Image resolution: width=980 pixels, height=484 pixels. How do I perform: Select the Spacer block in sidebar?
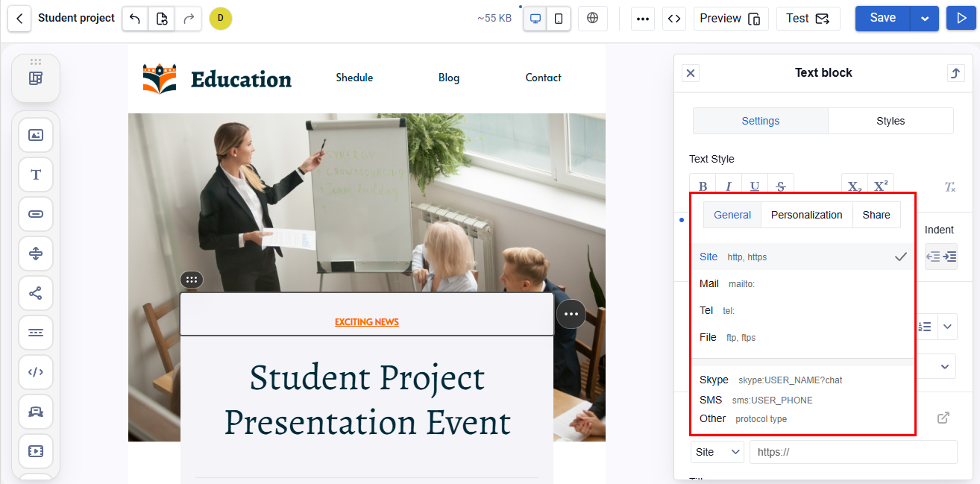[36, 254]
